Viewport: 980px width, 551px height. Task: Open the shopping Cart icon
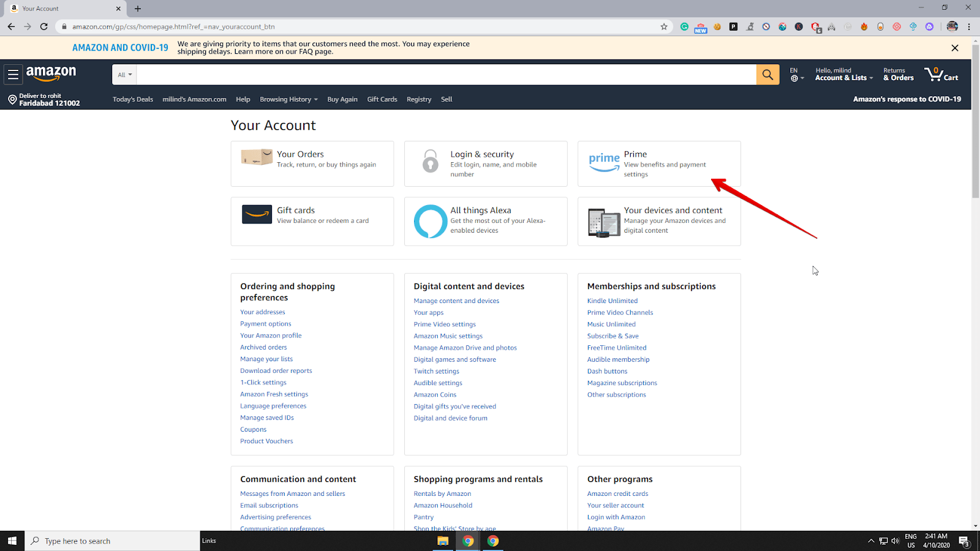tap(941, 75)
